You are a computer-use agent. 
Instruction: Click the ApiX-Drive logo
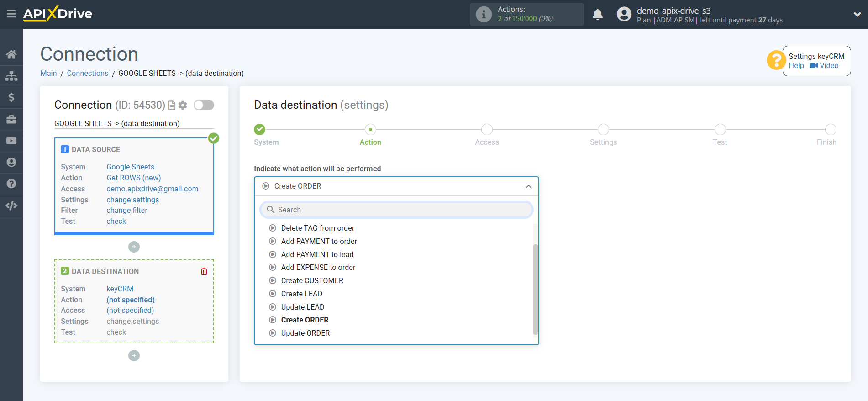click(x=58, y=14)
